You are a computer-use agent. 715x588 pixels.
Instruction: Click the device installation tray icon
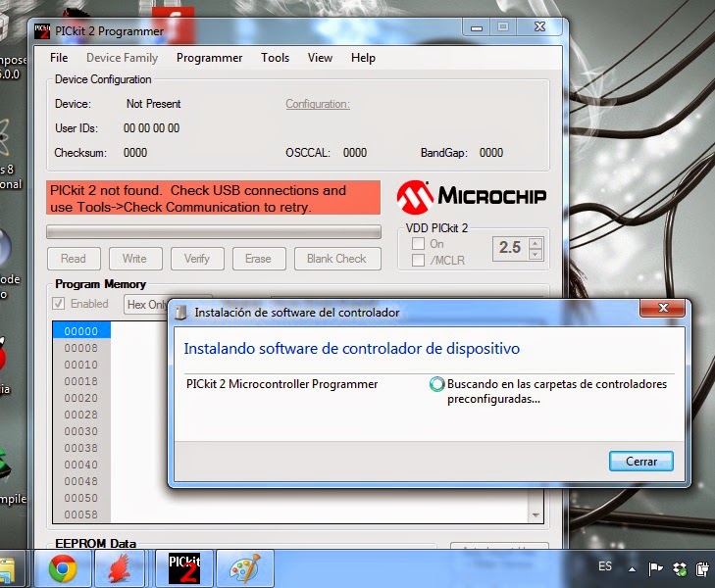(x=702, y=568)
